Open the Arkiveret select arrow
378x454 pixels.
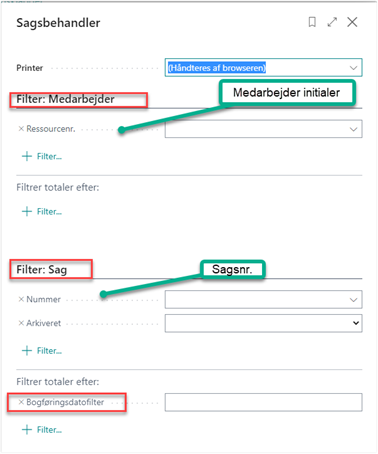(356, 323)
